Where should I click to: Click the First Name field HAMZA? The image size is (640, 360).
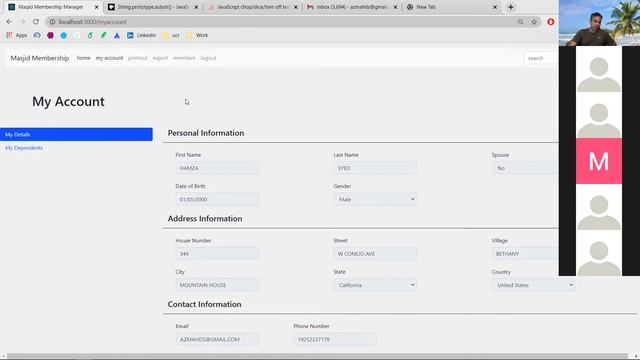tap(217, 168)
